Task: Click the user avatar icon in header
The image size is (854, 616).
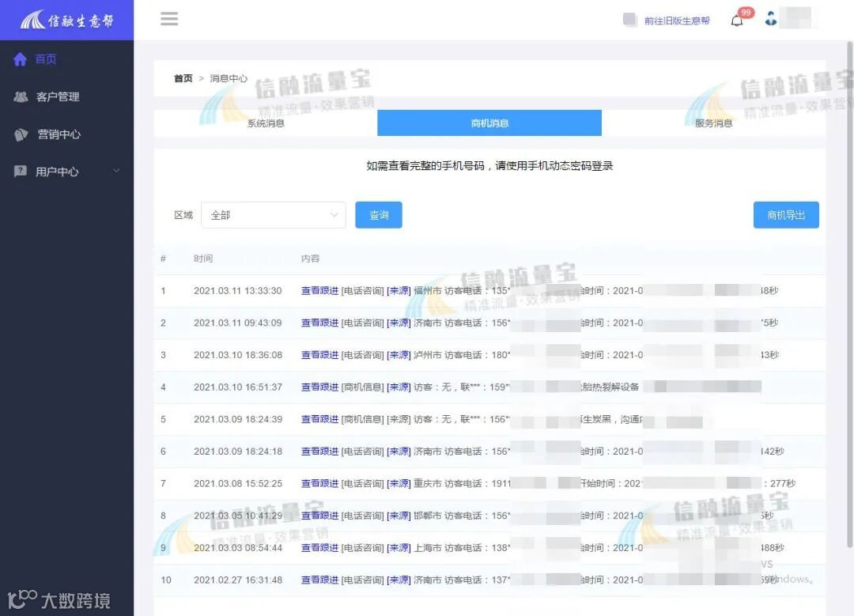Action: [x=771, y=18]
